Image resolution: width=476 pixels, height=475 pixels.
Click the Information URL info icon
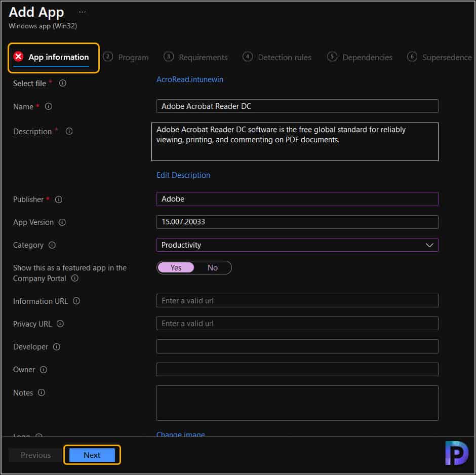[76, 301]
